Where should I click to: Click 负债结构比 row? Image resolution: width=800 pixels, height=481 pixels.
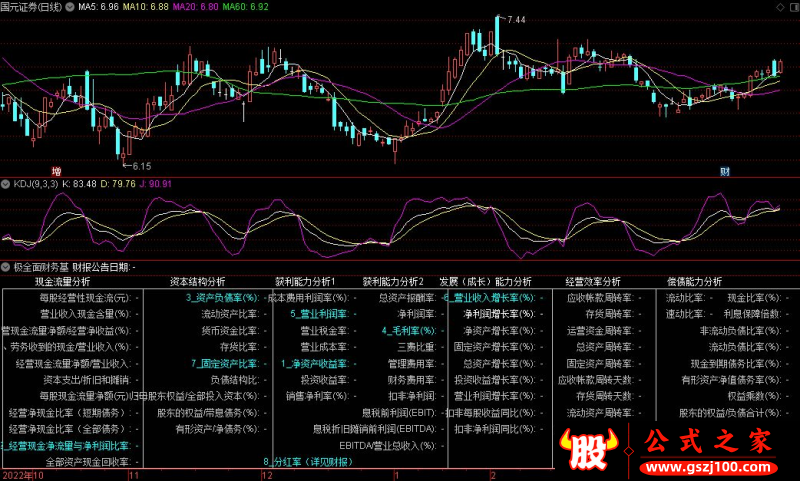tap(235, 381)
